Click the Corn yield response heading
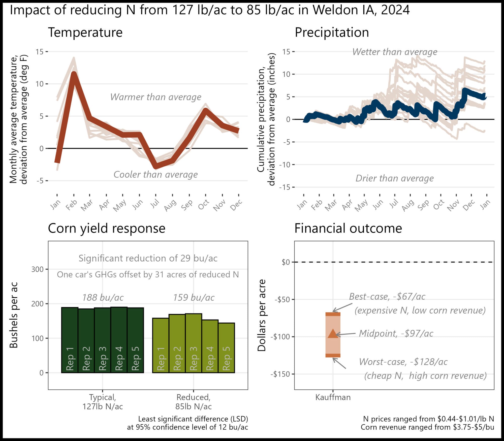The height and width of the screenshot is (441, 504). (107, 229)
